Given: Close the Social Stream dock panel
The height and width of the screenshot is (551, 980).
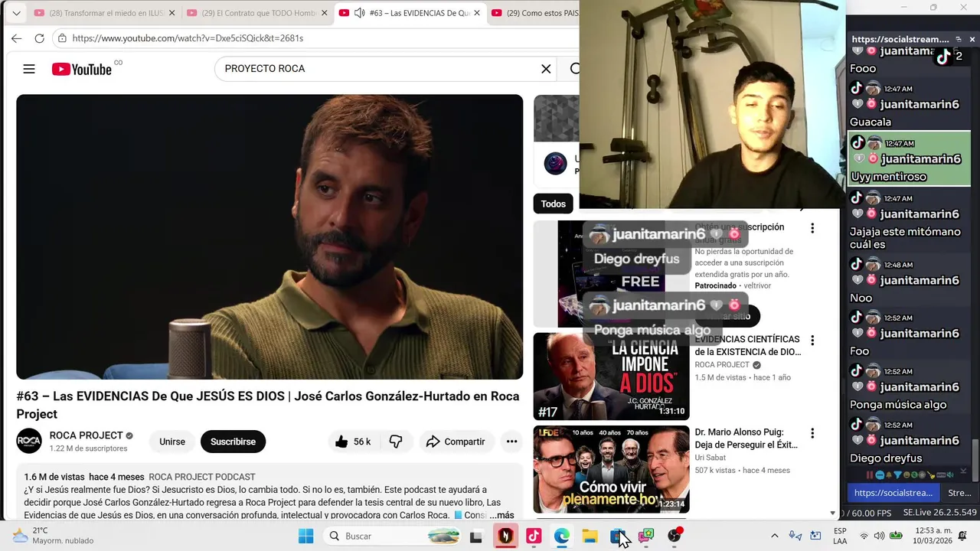Looking at the screenshot, I should coord(972,39).
